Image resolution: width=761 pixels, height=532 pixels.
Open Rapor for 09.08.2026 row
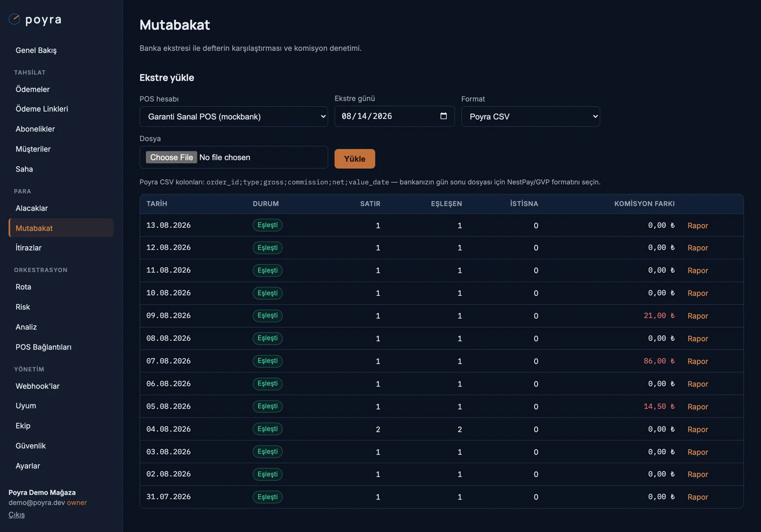coord(698,316)
